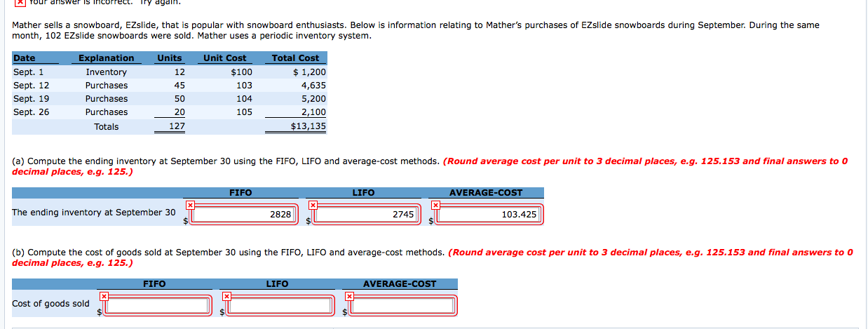
Task: Click the Average-Cost cost of goods sold field
Action: [x=404, y=305]
